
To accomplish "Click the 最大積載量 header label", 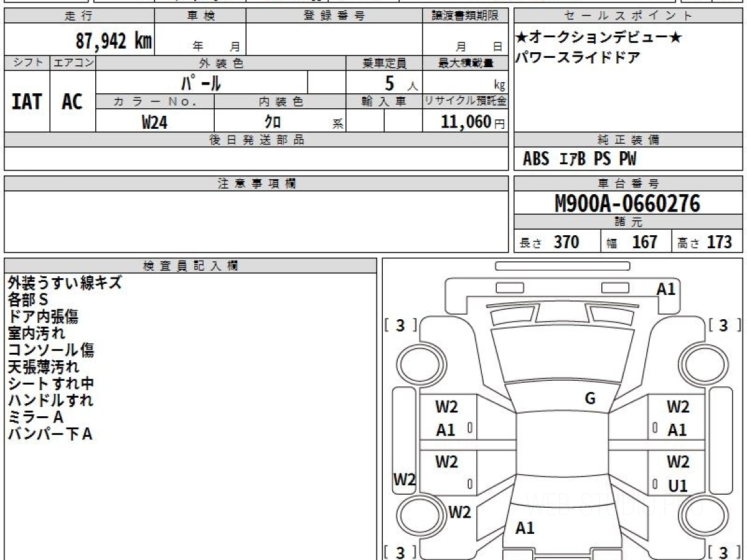I will [x=466, y=63].
